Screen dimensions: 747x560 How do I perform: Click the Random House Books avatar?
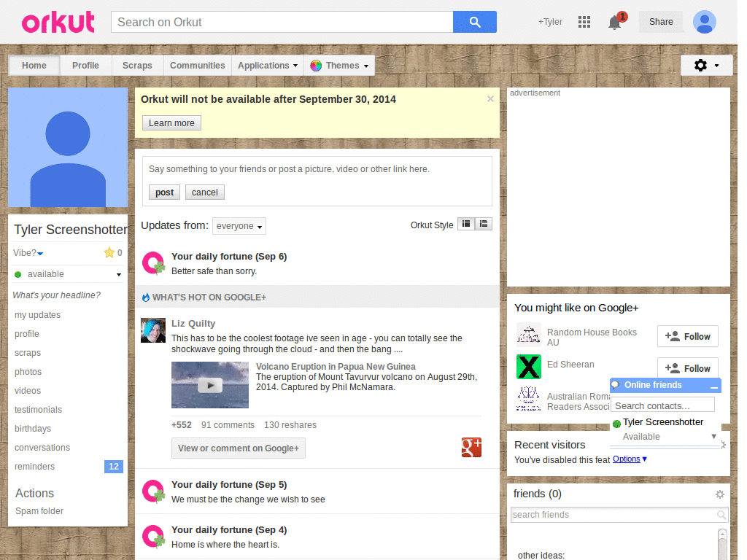(x=529, y=335)
